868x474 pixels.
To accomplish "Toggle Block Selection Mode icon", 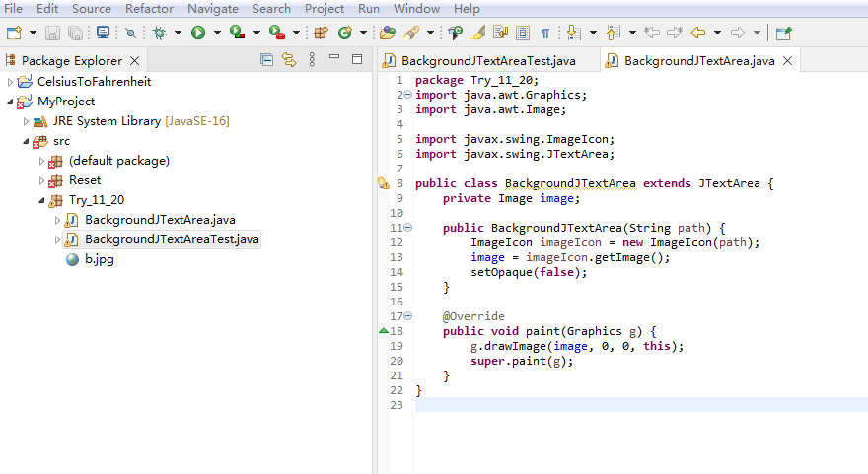I will click(523, 33).
